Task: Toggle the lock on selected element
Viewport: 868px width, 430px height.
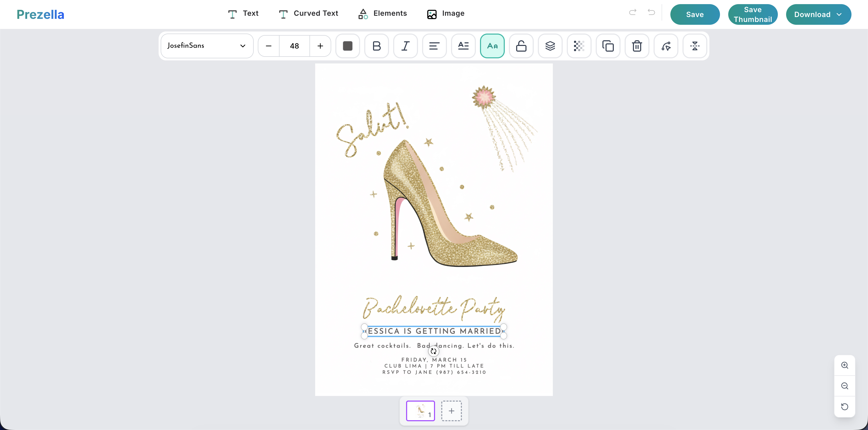Action: coord(521,46)
